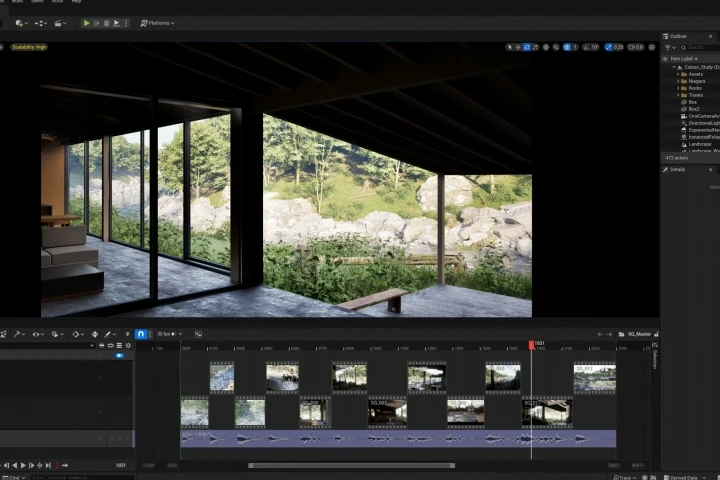Open the Blueprints dropdown in main toolbar
Viewport: 720px width, 480px height.
pos(41,23)
